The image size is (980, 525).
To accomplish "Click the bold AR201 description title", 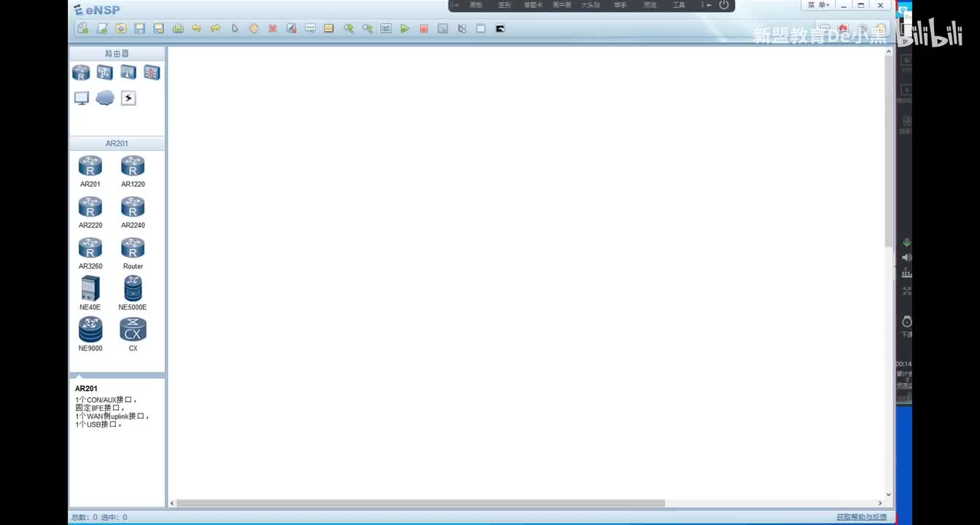I will (x=86, y=389).
